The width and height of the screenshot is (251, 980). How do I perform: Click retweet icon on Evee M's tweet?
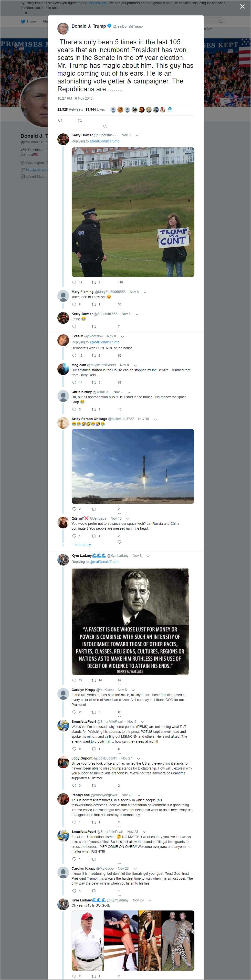pos(94,355)
